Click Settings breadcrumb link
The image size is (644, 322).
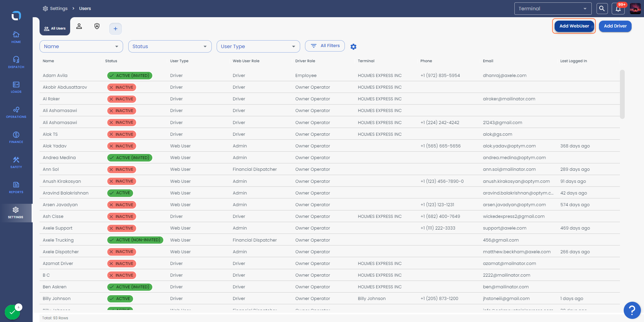pyautogui.click(x=58, y=9)
